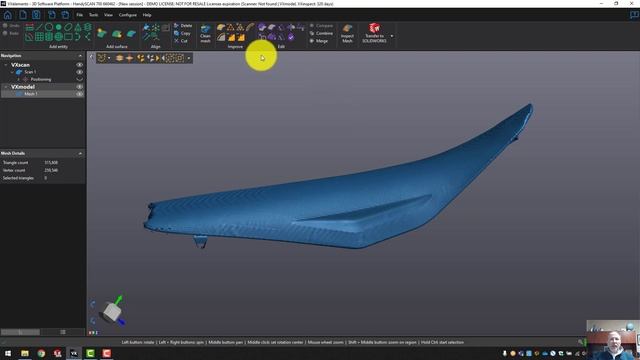Open the View menu

click(x=108, y=15)
